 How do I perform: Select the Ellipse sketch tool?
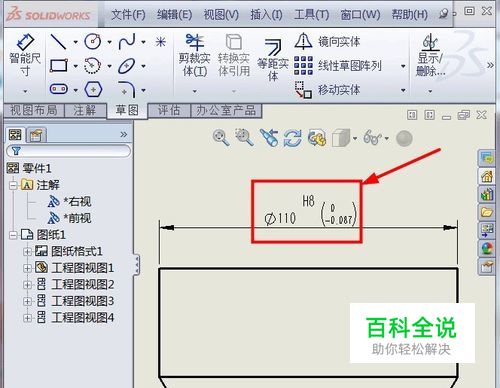click(127, 66)
